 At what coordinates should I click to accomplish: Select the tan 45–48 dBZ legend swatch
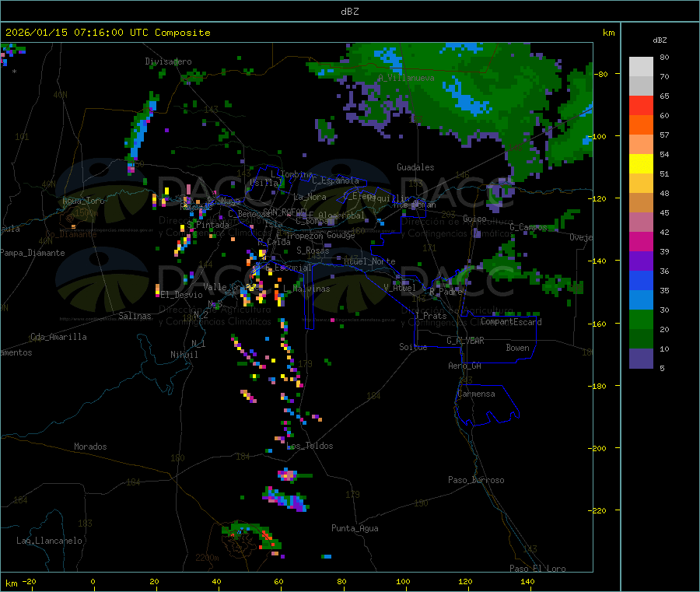tap(641, 203)
